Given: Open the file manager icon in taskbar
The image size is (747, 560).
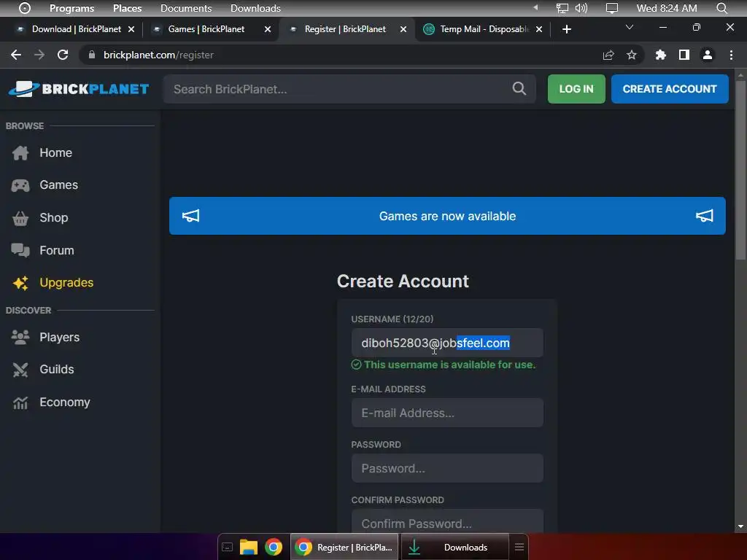Looking at the screenshot, I should (248, 547).
